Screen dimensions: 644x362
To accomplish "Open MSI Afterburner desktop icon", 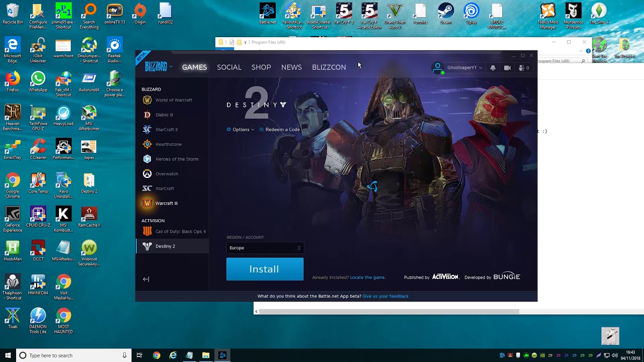I will pos(89,118).
